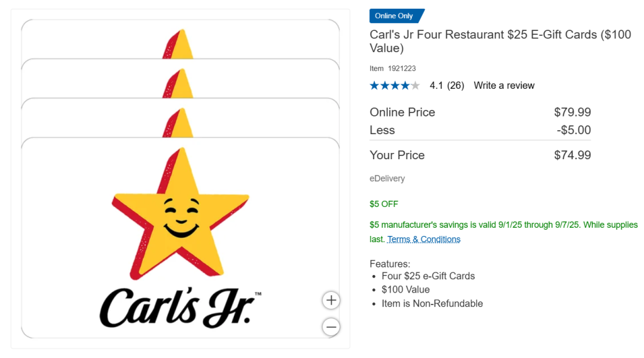Click the eDelivery label
Viewport: 644px width, 358px height.
click(387, 179)
